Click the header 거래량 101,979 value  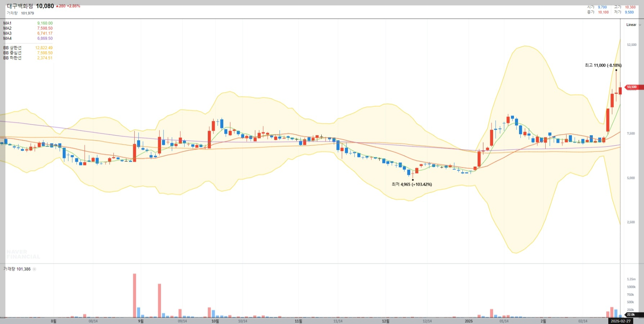(x=21, y=13)
